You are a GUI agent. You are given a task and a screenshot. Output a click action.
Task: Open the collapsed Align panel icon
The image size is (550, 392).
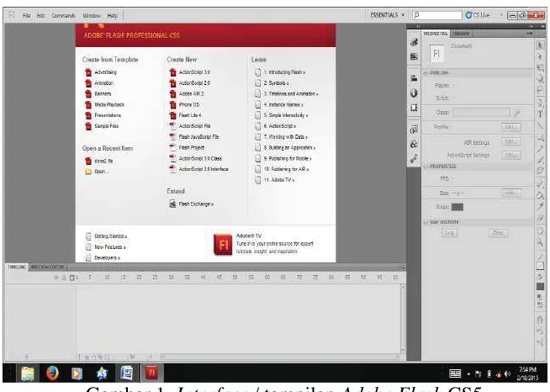tap(415, 78)
